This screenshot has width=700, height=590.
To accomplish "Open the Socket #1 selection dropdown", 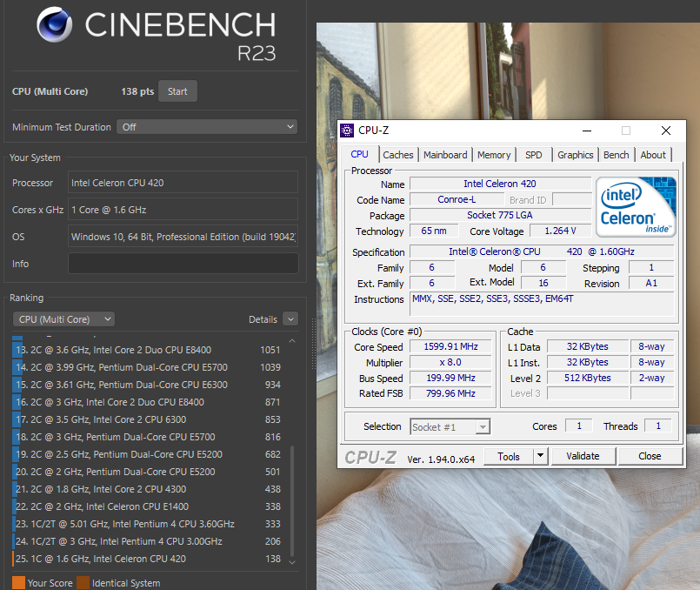I will click(450, 427).
